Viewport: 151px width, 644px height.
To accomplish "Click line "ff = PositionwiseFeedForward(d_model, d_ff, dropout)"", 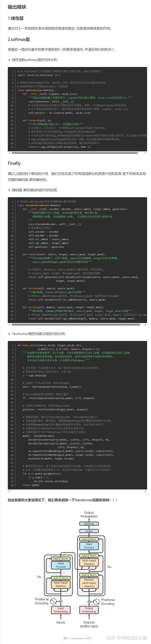I will (x=59, y=398).
